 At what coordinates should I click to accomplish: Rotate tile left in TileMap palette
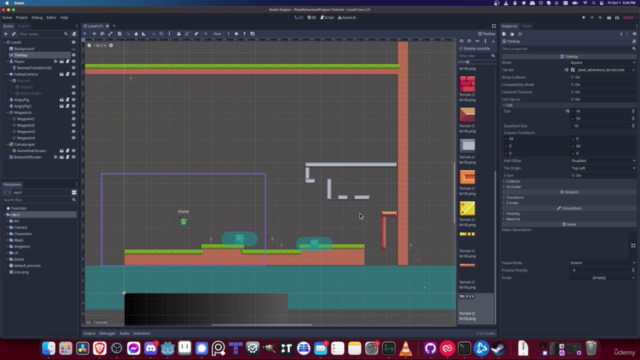pyautogui.click(x=461, y=41)
